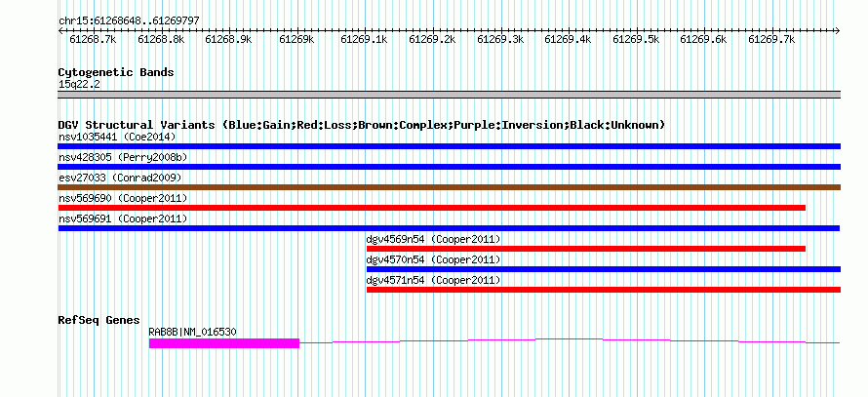
Task: Select the DGV Structural Variants track title
Action: (x=362, y=125)
